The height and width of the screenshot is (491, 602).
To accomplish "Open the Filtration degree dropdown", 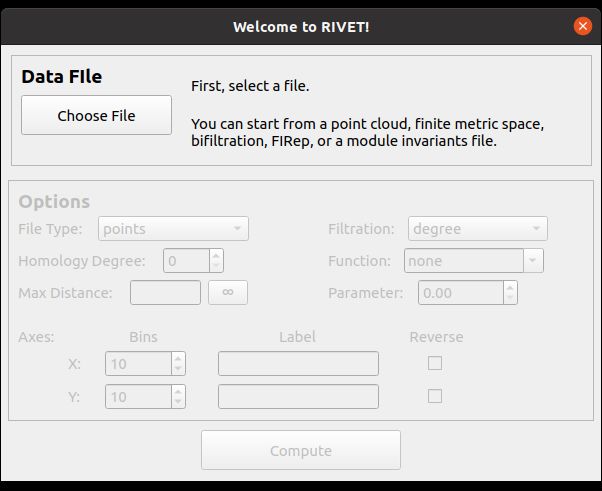I will click(478, 229).
